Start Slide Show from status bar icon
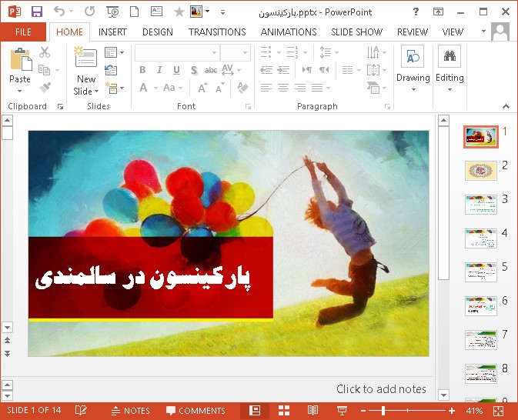 342,411
